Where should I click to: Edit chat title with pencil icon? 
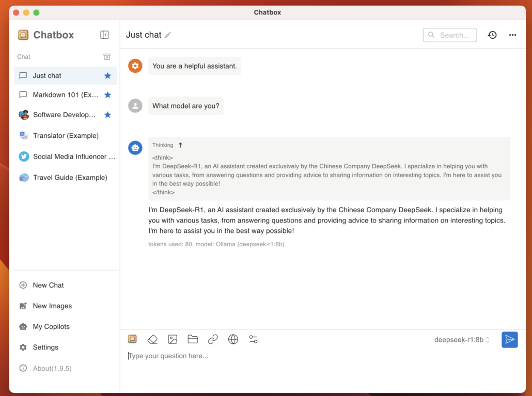168,35
